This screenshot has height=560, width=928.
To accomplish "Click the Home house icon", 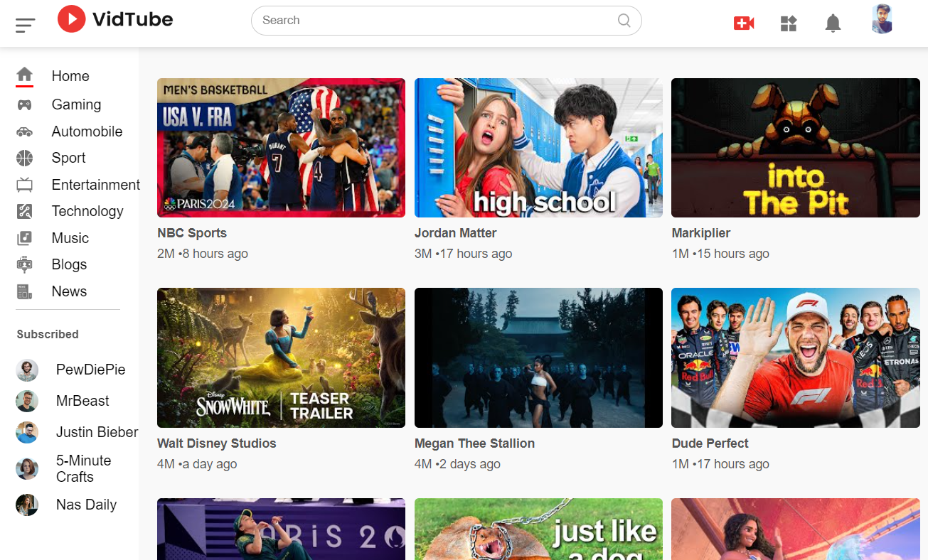I will pos(25,74).
